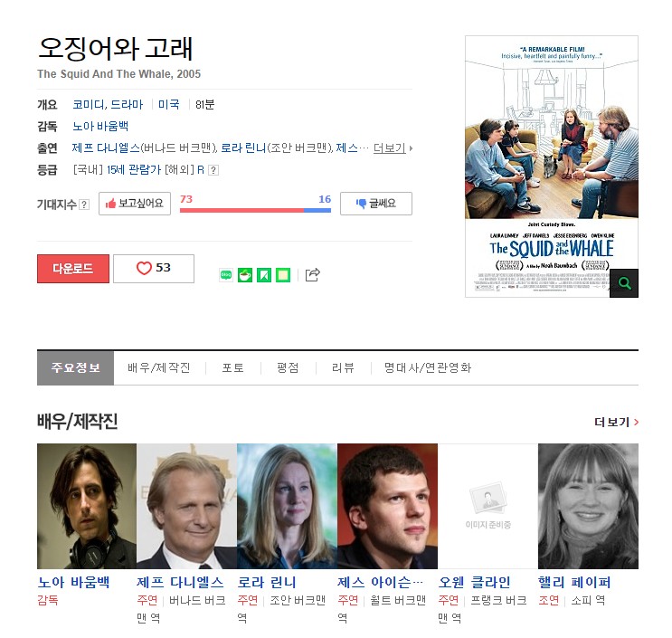Image resolution: width=672 pixels, height=638 pixels.
Task: Open the 평점 tab
Action: [288, 368]
